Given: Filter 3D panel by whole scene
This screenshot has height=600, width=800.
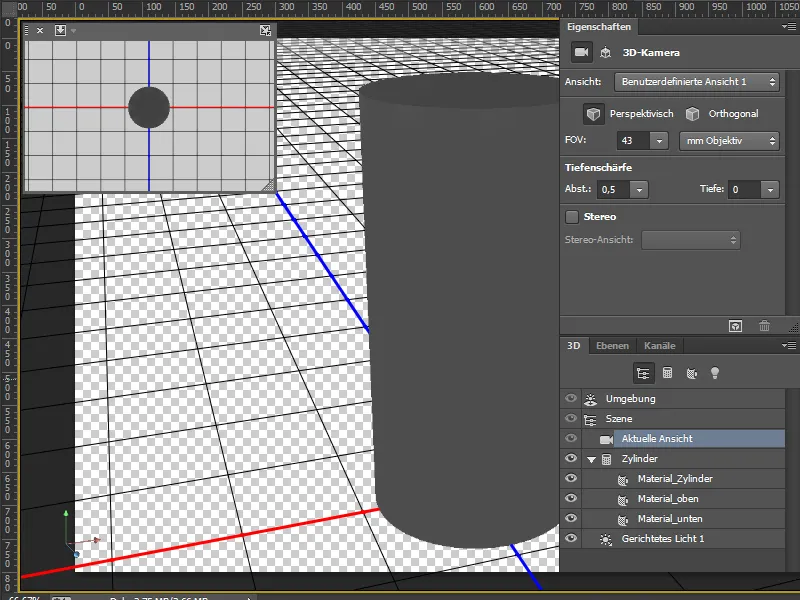Looking at the screenshot, I should (643, 373).
